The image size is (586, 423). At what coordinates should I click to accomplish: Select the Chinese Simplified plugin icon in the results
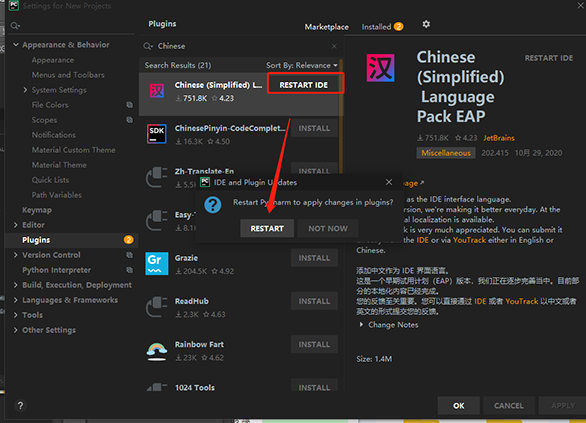coord(157,91)
